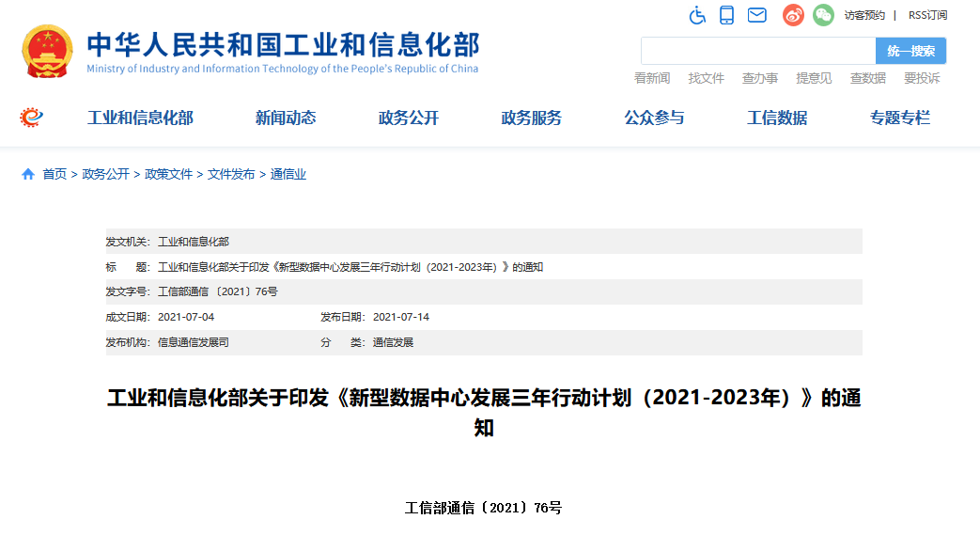Open the Weibo icon
Viewport: 980px width, 535px height.
pos(793,15)
